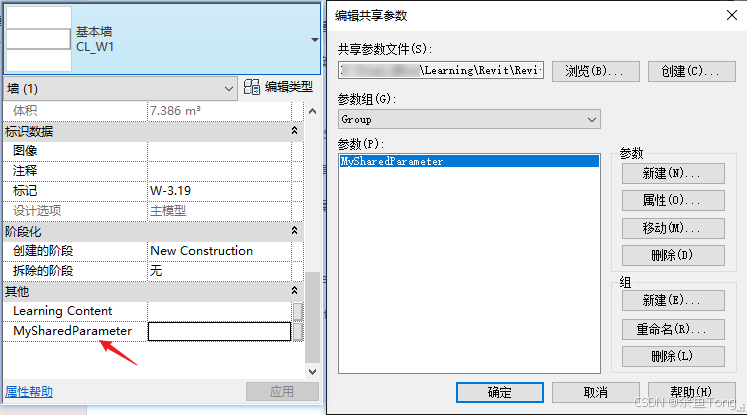Click the small button beside Learning Content
The image size is (747, 415).
click(297, 311)
